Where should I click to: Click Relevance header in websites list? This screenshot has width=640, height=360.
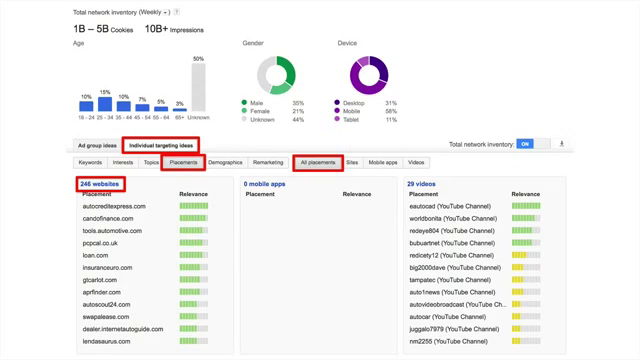(x=193, y=194)
